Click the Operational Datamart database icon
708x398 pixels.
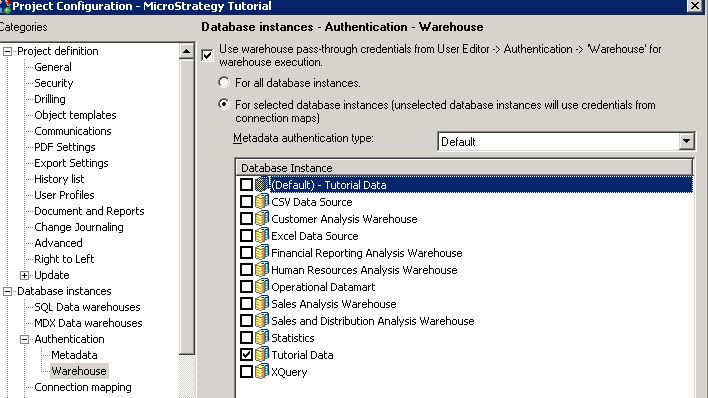262,286
